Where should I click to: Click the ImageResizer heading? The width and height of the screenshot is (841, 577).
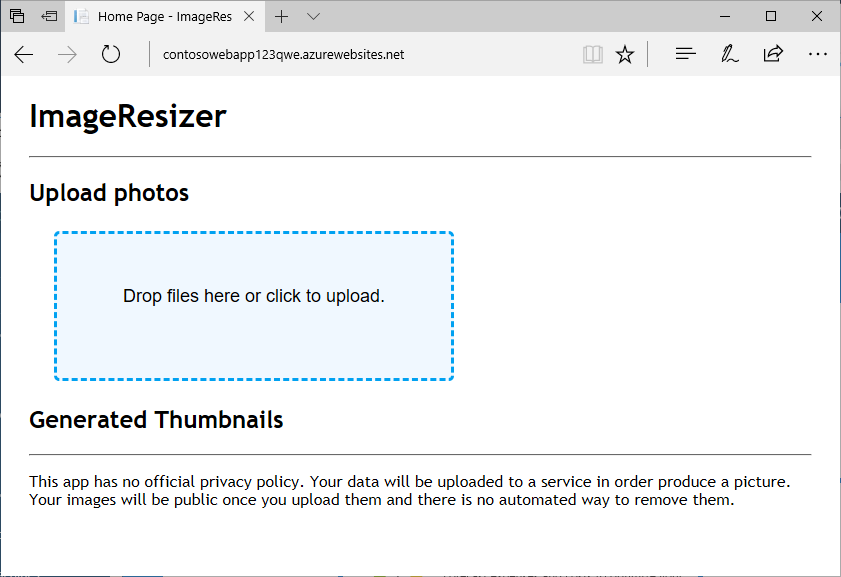click(x=128, y=116)
